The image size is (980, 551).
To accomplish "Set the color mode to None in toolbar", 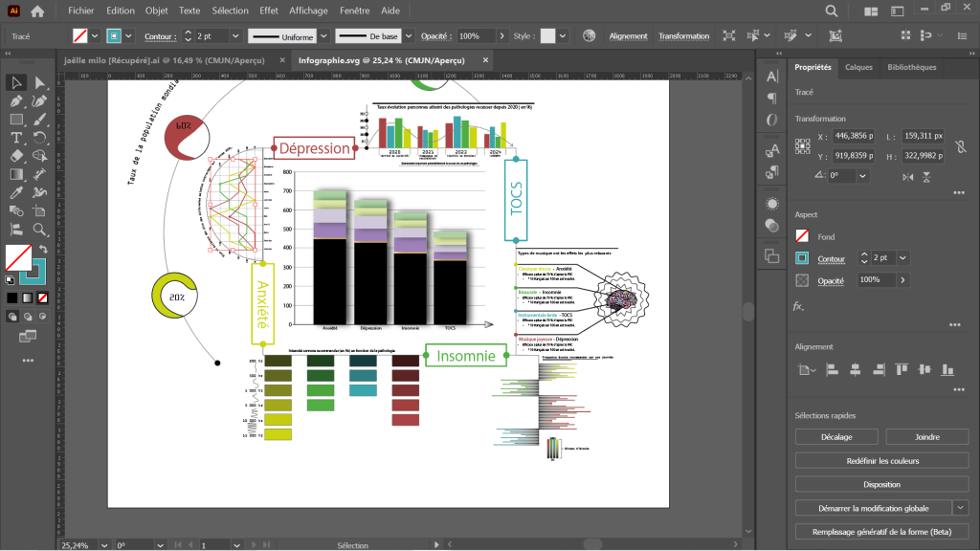I will point(41,298).
